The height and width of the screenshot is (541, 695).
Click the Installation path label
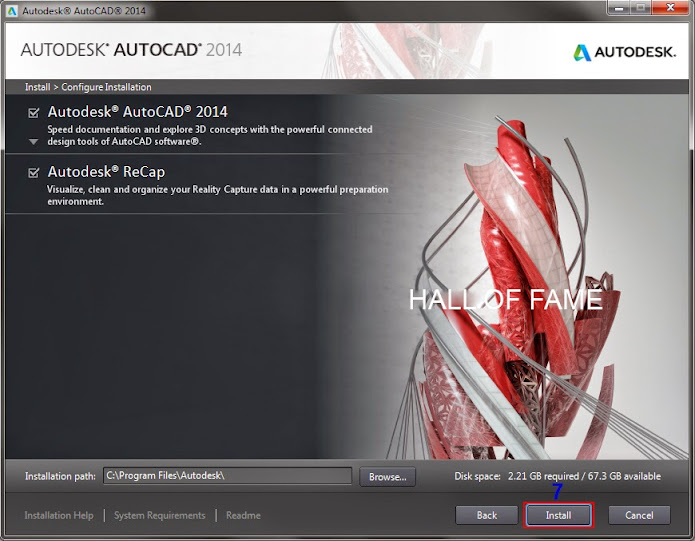[60, 476]
